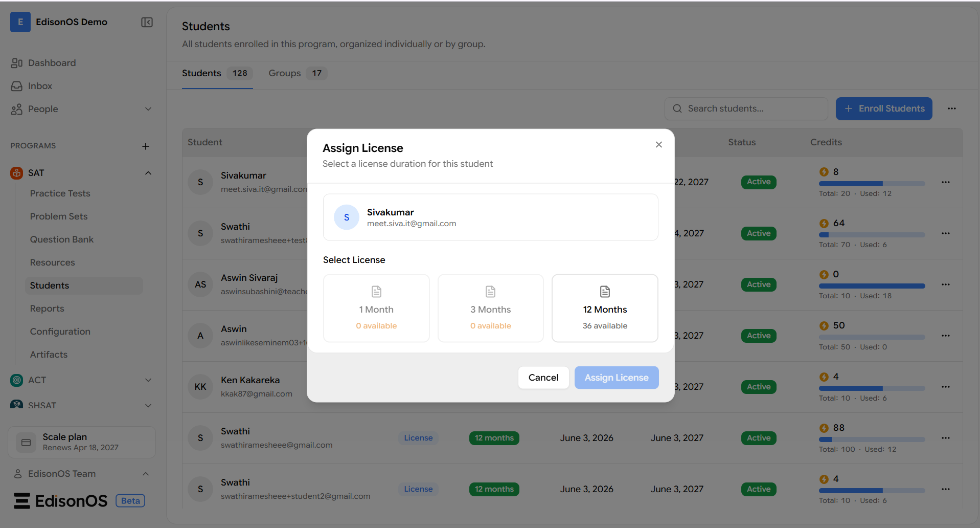The width and height of the screenshot is (980, 528).
Task: Expand the ACT program section
Action: [148, 380]
